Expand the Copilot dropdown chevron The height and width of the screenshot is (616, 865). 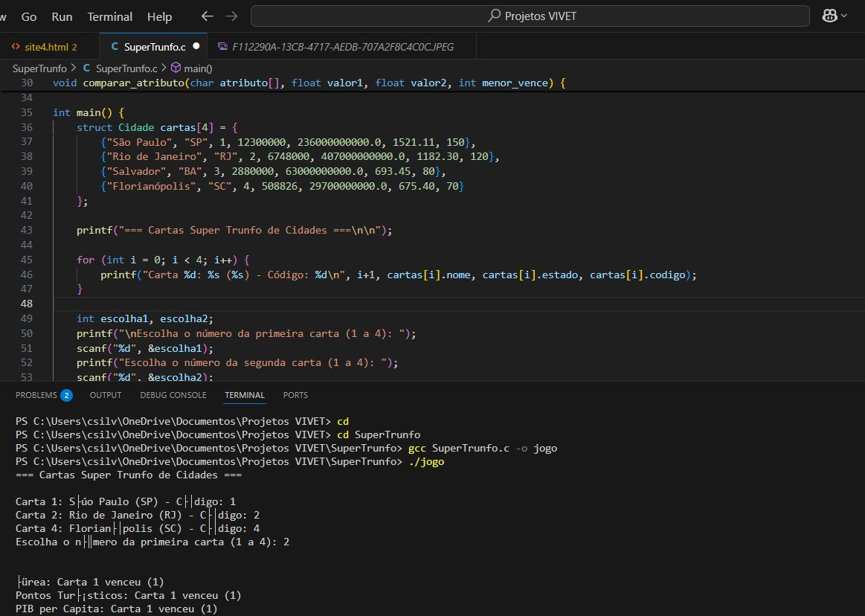tap(846, 16)
